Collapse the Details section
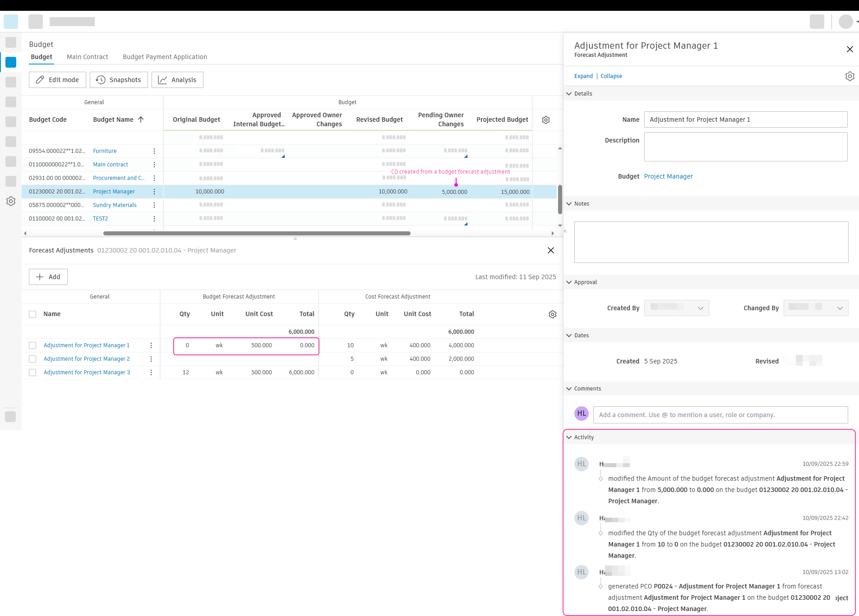The width and height of the screenshot is (859, 616). click(x=569, y=93)
